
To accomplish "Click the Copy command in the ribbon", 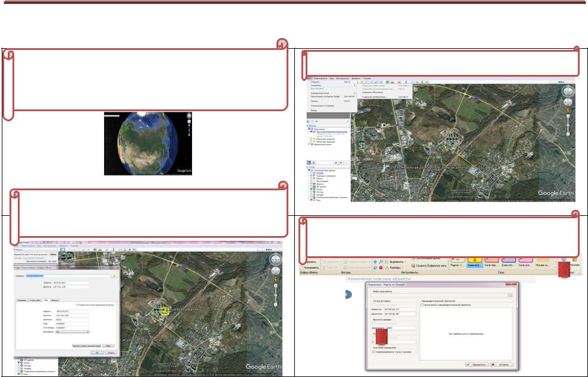I will [x=310, y=268].
